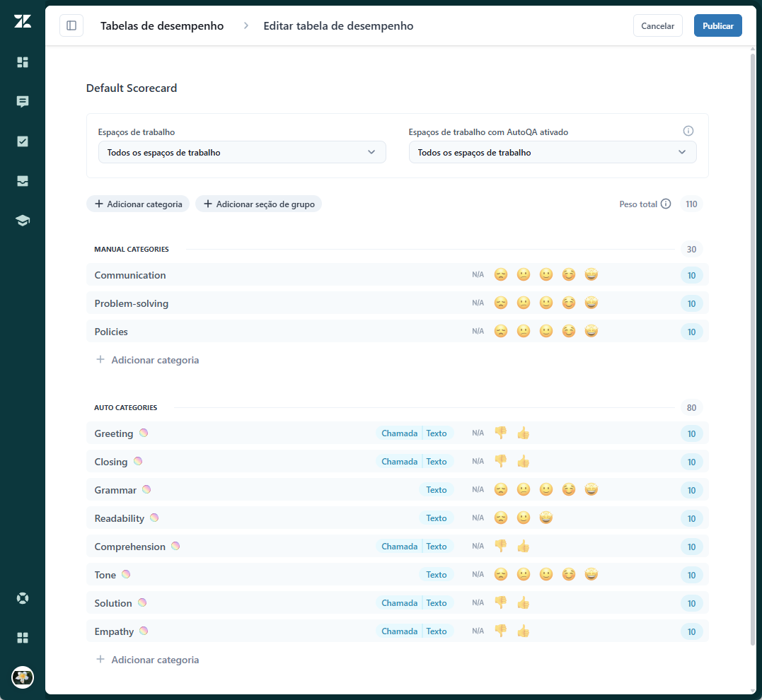Click top Adicionar categoria pill button
Screen dimensions: 762x700
click(138, 204)
